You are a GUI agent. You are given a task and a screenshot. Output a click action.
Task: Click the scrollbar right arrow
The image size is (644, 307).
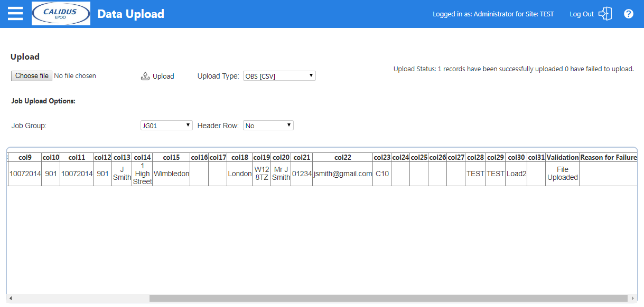click(x=632, y=298)
